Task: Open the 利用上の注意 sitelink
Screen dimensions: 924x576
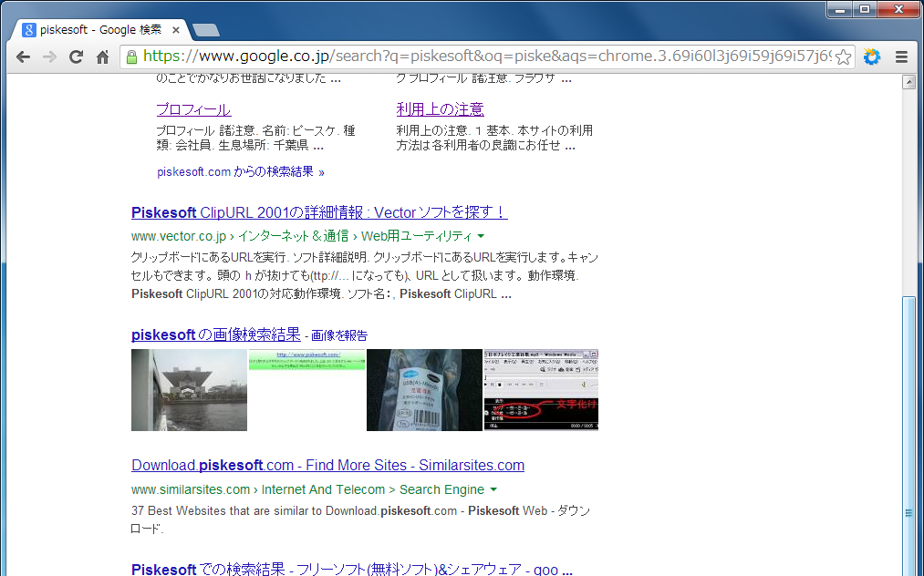Action: [x=441, y=109]
